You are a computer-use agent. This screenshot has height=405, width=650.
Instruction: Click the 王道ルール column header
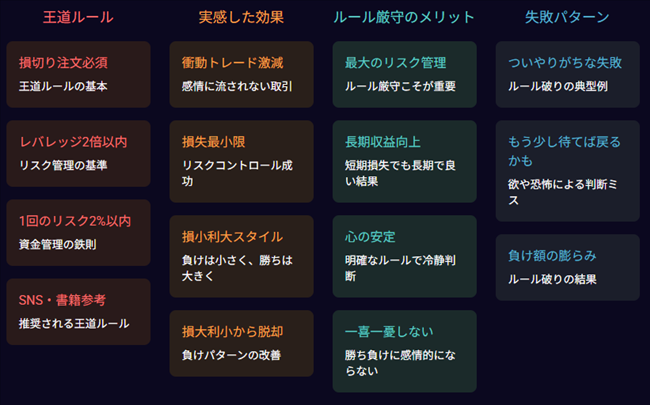click(x=78, y=17)
